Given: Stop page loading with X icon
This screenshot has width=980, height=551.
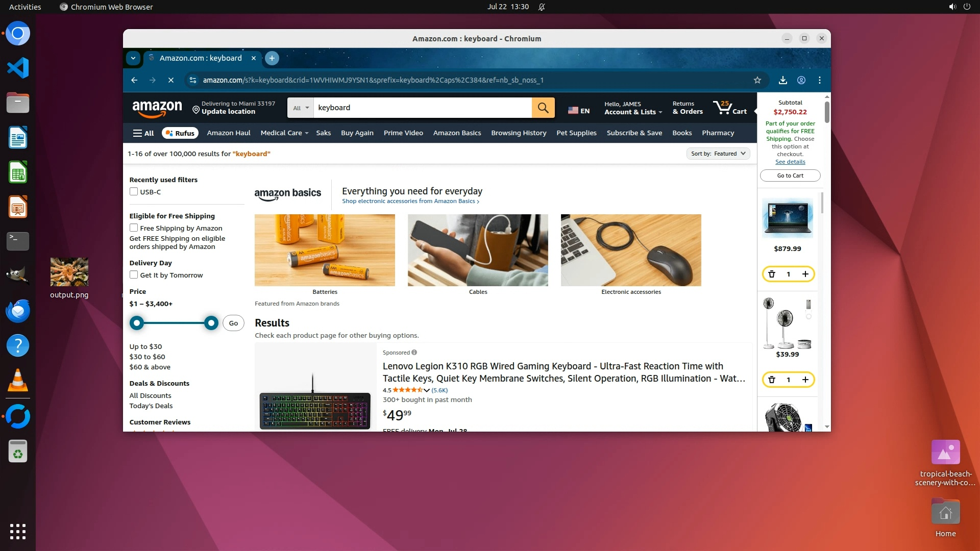Looking at the screenshot, I should pyautogui.click(x=171, y=80).
